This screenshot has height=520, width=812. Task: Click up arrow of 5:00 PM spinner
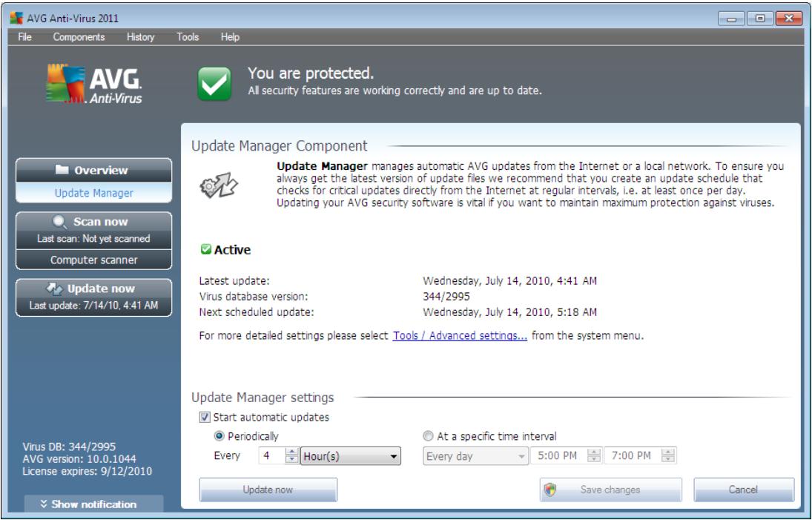tap(595, 452)
